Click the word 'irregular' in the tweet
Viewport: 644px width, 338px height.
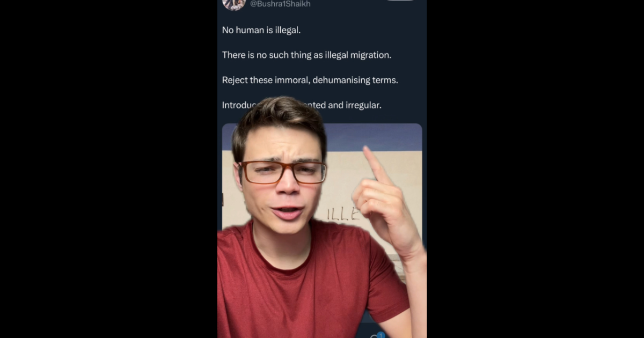363,105
